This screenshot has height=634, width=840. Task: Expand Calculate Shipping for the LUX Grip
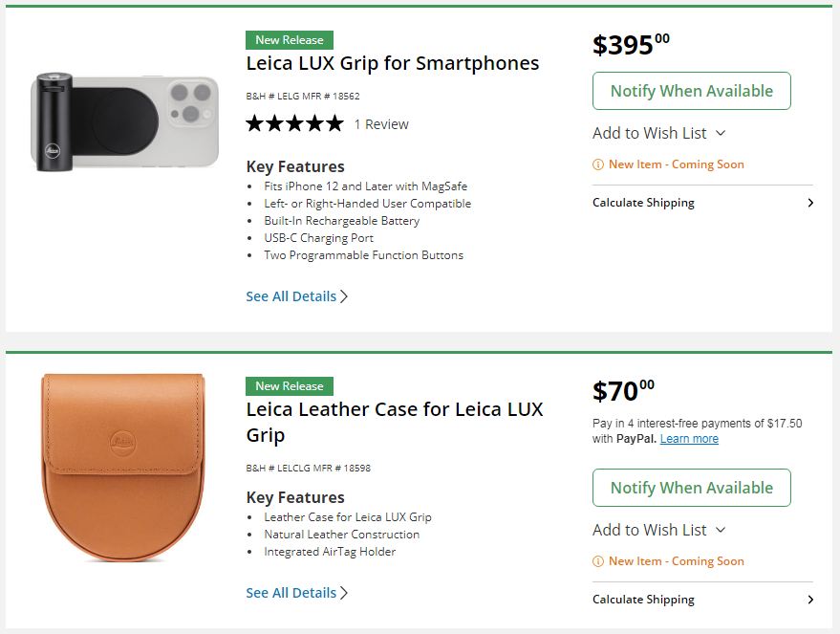pyautogui.click(x=702, y=203)
